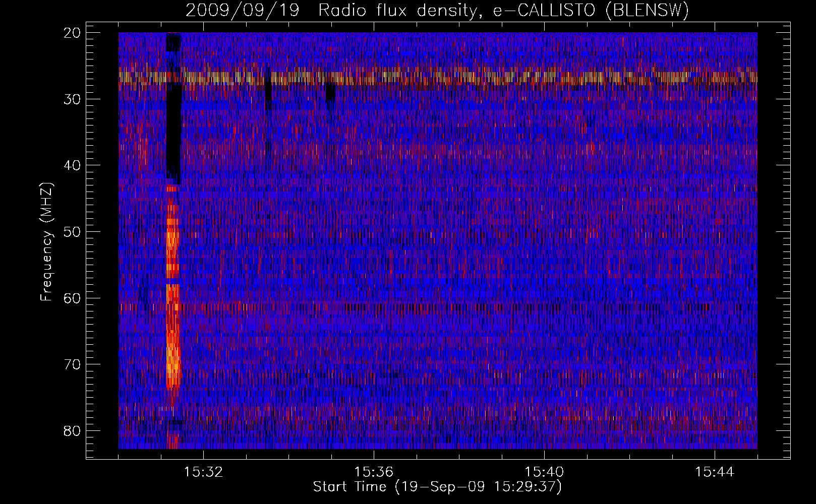Screen dimensions: 816x504
Task: Click the 15:40 time tick label
Action: tap(544, 472)
